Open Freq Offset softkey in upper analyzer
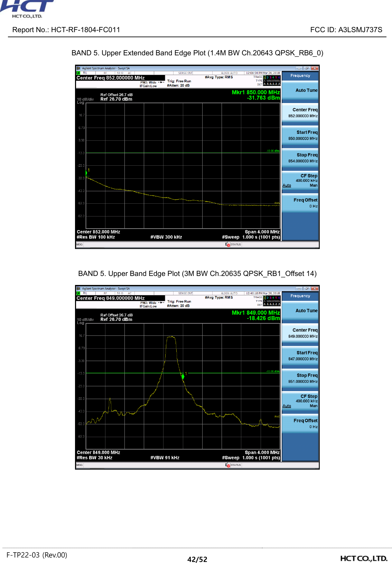The width and height of the screenshot is (392, 563). click(x=300, y=203)
